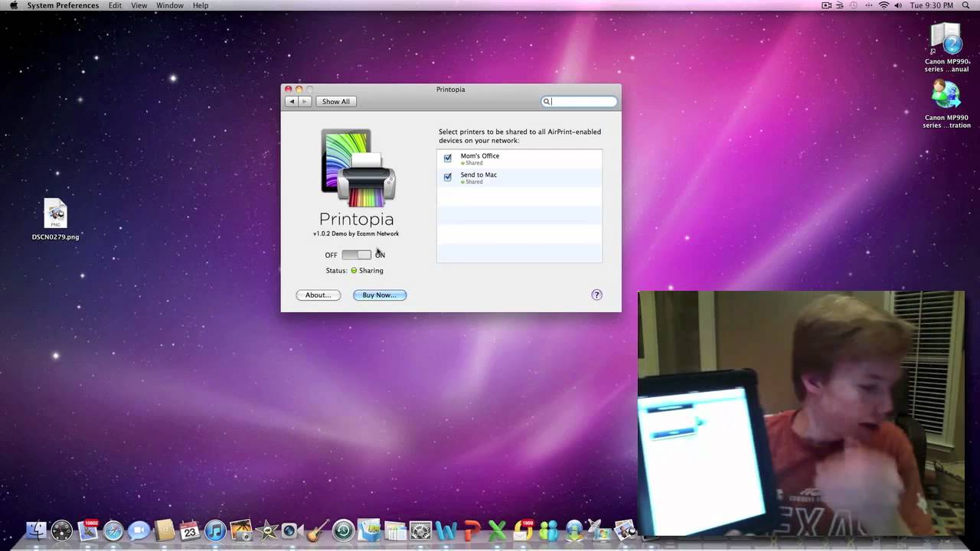Click the preferences search field
The width and height of the screenshot is (980, 551).
579,102
